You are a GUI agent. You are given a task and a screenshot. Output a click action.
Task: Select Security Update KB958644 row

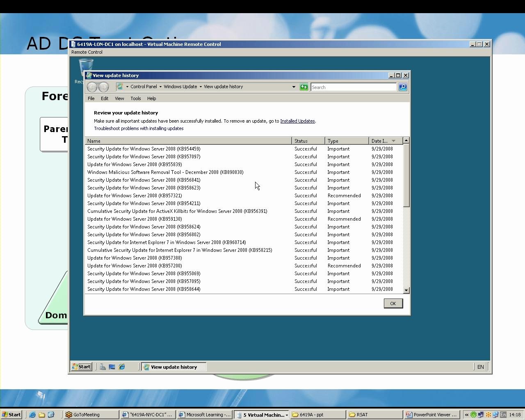pos(244,289)
